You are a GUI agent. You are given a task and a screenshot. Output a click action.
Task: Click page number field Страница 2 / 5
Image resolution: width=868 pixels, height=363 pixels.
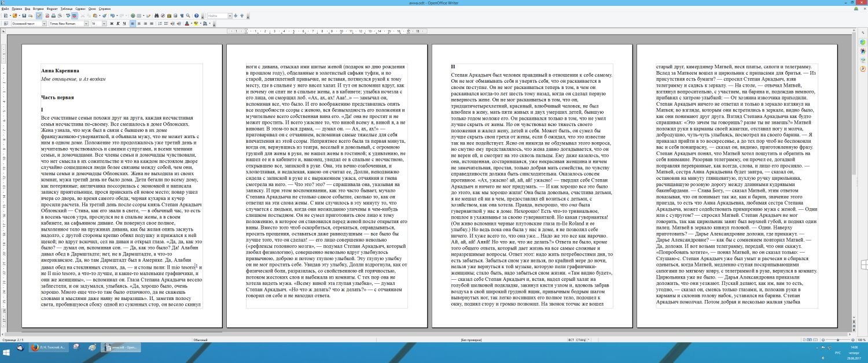coord(12,340)
